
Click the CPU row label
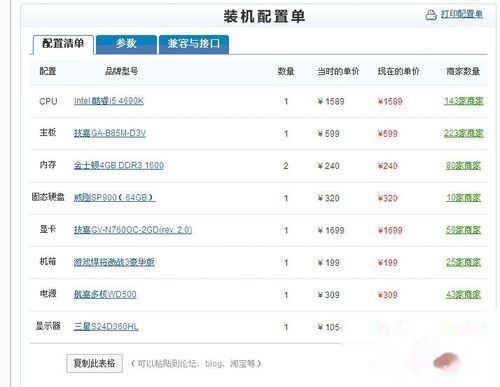point(48,101)
